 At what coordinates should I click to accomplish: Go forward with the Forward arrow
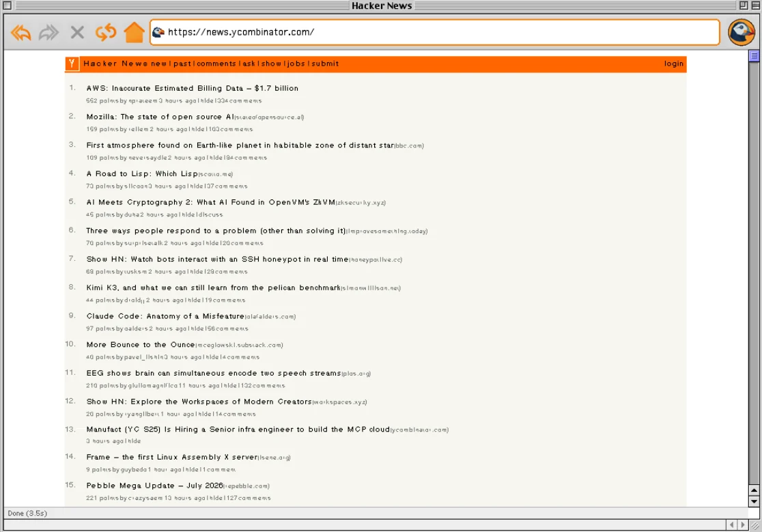[x=48, y=33]
